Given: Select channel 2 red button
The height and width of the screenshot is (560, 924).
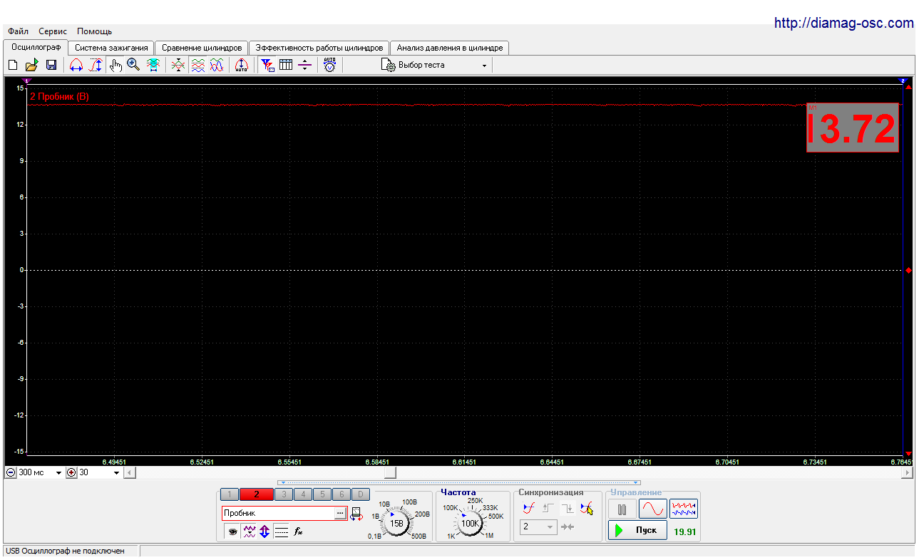Looking at the screenshot, I should click(257, 494).
